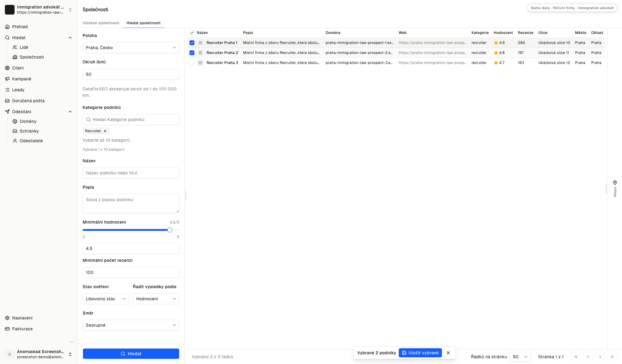
Task: Uncheck the Recruiter Praha 1 row
Action: [192, 43]
